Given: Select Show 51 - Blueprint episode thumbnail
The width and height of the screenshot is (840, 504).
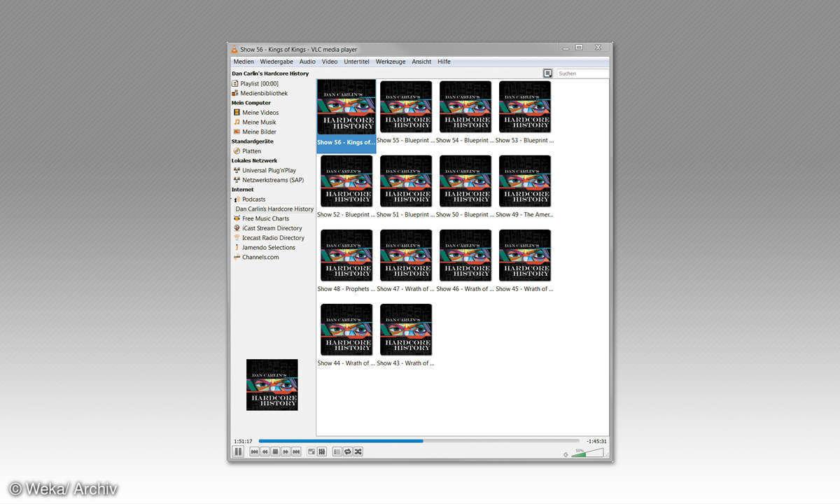Looking at the screenshot, I should click(406, 181).
